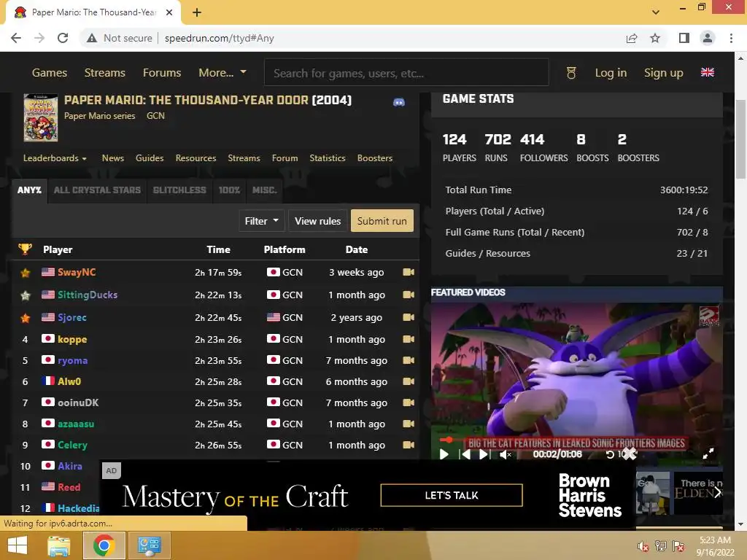Open the Resources section
The image size is (747, 560).
point(196,158)
